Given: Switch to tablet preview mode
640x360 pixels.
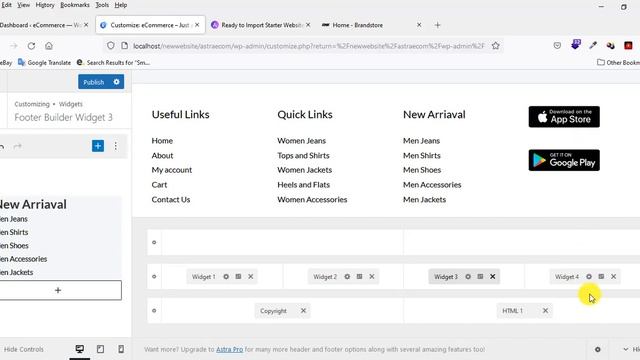Looking at the screenshot, I should coord(100,349).
